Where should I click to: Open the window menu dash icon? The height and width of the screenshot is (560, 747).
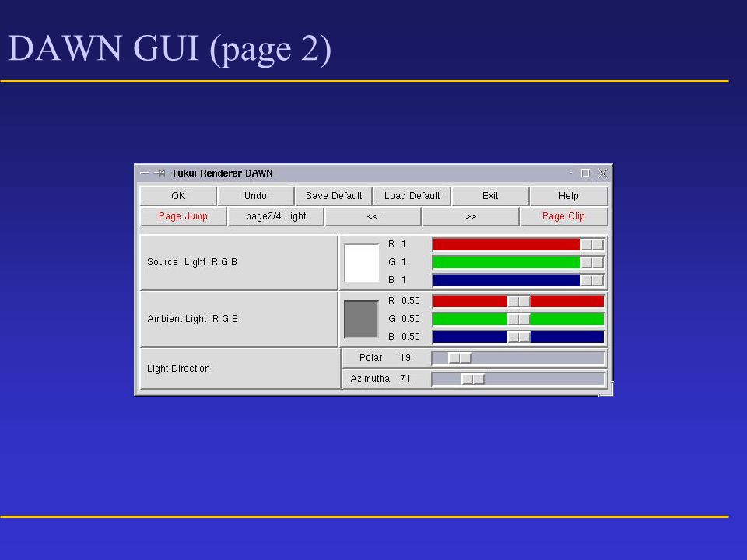(145, 173)
